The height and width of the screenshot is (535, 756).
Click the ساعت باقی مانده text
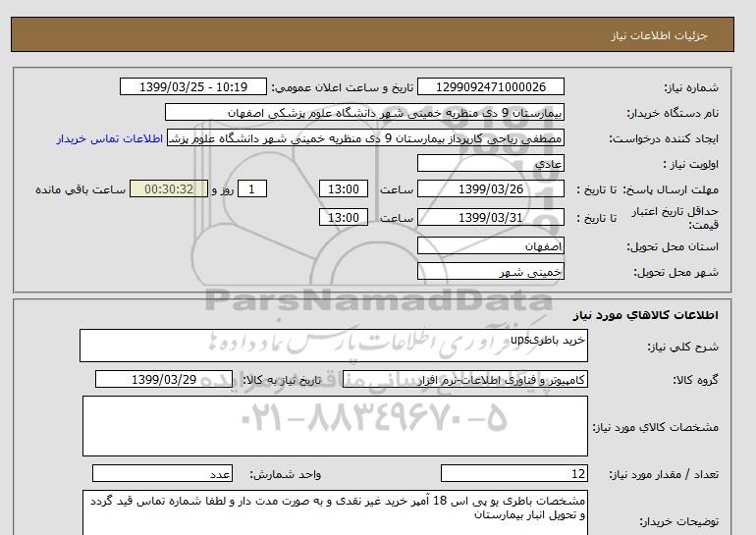pos(81,189)
